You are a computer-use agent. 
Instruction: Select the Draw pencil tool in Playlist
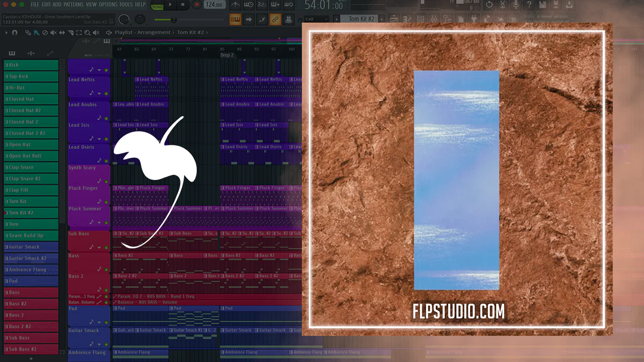28,33
